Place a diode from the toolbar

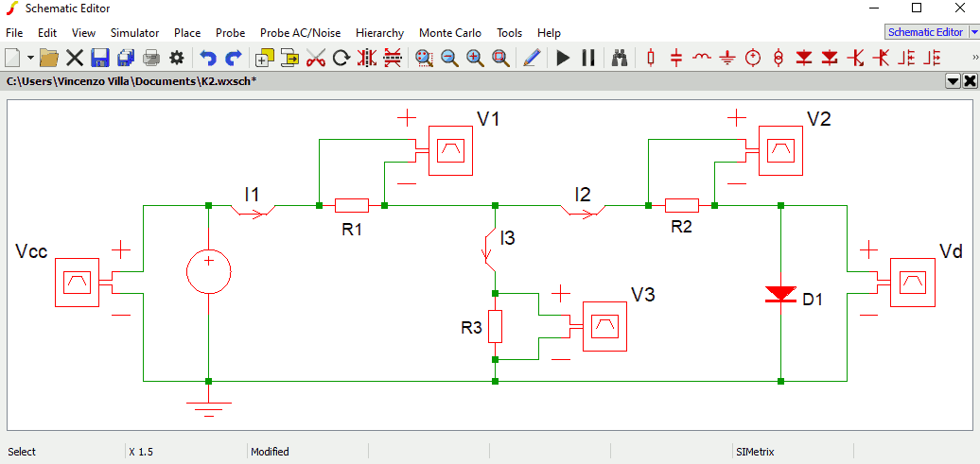[804, 58]
